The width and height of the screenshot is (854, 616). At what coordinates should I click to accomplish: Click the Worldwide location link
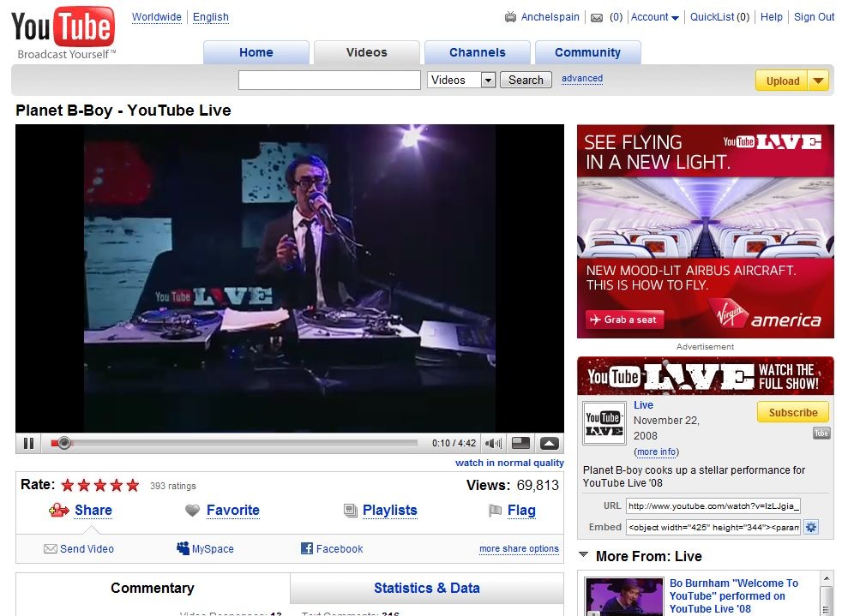pos(156,17)
